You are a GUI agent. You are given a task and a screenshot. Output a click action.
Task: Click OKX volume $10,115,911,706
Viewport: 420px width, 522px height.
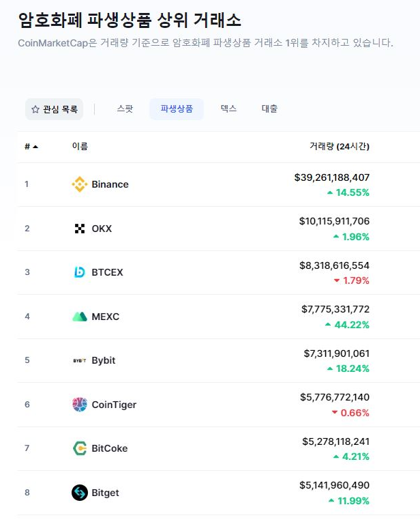coord(334,221)
